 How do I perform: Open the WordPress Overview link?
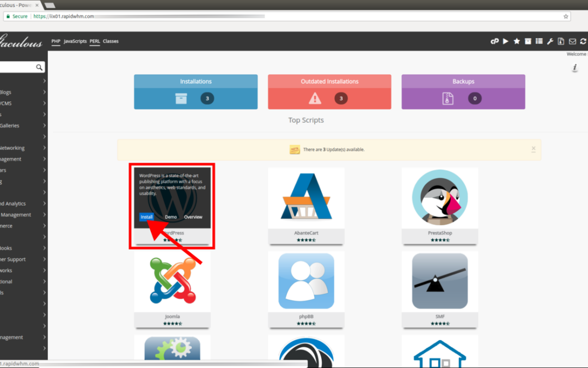coord(193,216)
